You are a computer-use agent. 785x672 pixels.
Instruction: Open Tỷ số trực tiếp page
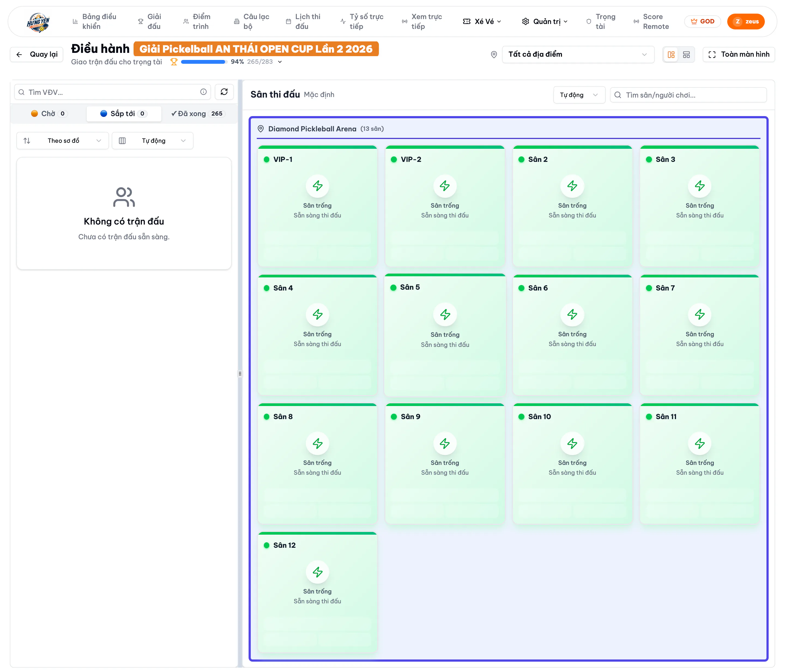click(x=362, y=22)
